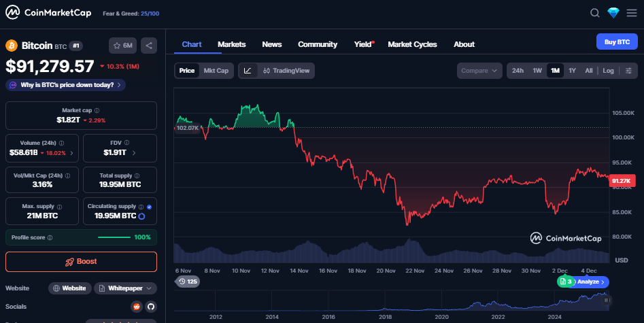The height and width of the screenshot is (323, 644).
Task: Click the blue Analyze button
Action: point(592,282)
